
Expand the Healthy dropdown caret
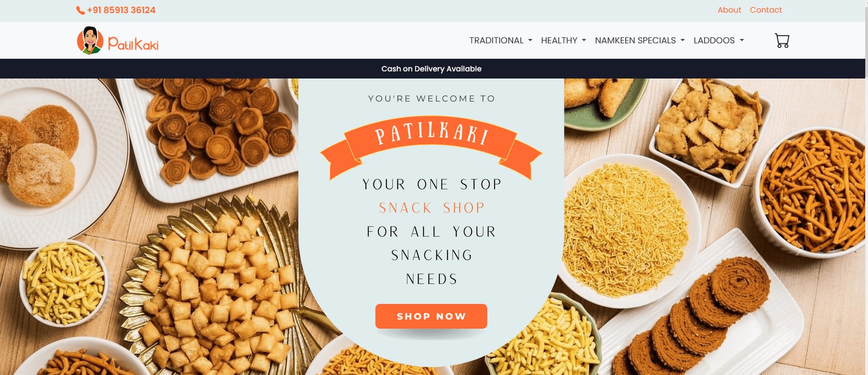tap(584, 41)
